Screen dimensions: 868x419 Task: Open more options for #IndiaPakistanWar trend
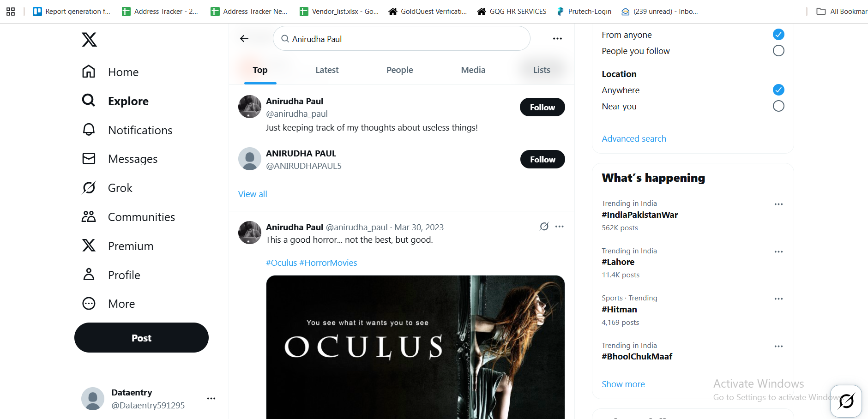(778, 204)
